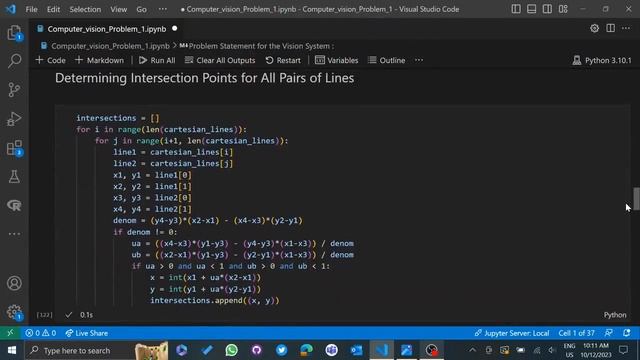Split the editor to the right
This screenshot has height=360, width=640.
[x=610, y=28]
